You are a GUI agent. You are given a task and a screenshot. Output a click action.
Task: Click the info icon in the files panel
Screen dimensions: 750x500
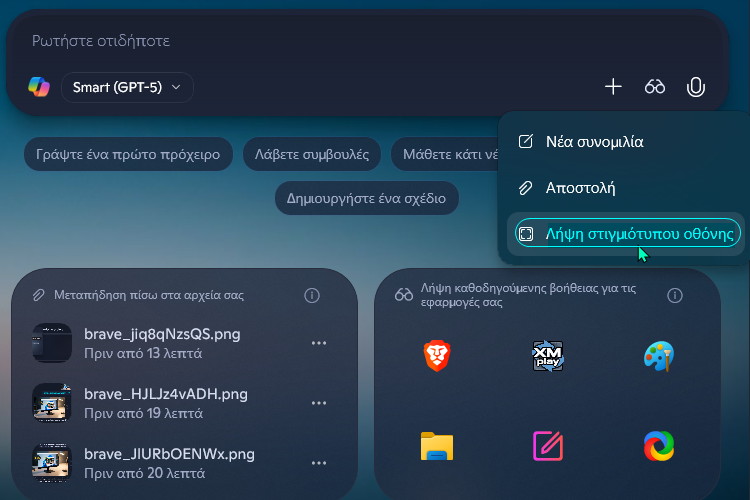click(x=311, y=295)
